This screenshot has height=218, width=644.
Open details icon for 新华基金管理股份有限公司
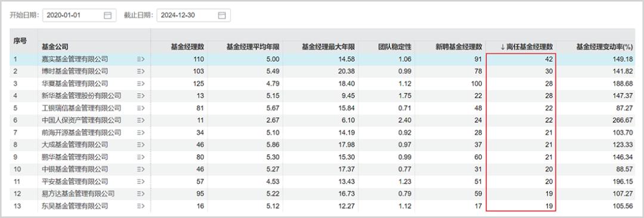(x=141, y=96)
